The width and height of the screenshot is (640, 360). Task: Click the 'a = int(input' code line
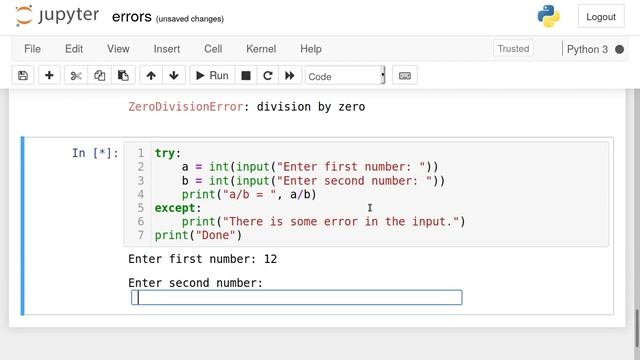(x=310, y=167)
